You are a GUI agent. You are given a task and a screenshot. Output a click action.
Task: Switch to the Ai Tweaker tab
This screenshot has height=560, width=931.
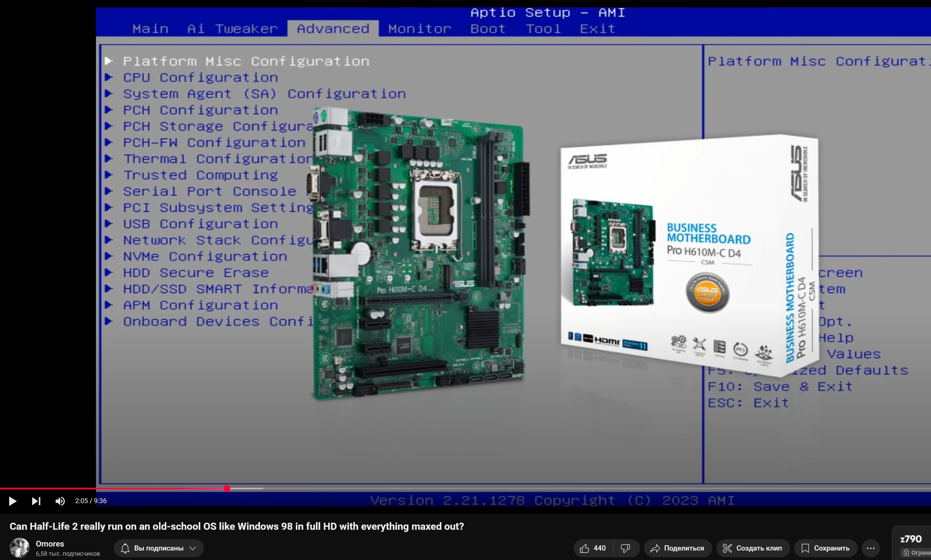click(232, 29)
